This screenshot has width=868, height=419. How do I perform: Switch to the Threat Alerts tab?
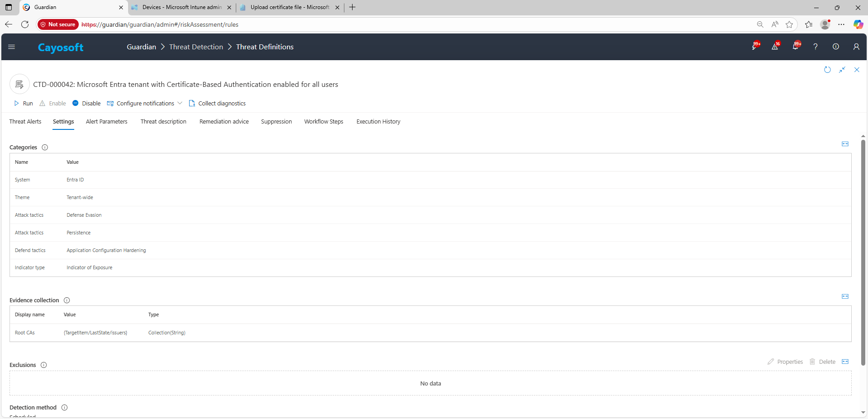[x=25, y=122]
